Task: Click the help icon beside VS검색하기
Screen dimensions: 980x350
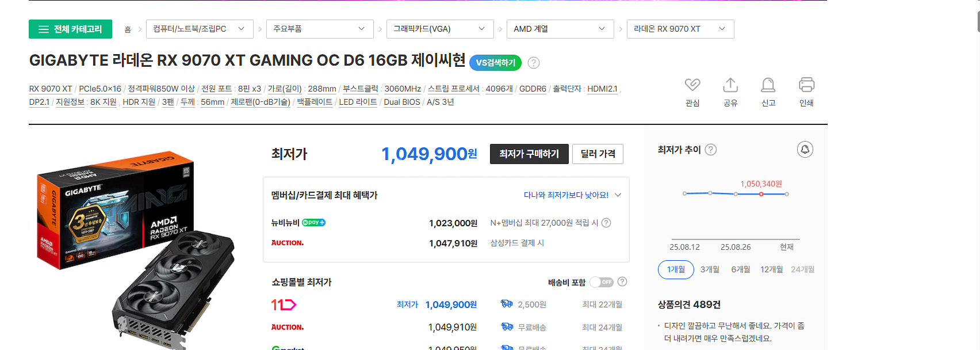Action: coord(534,63)
